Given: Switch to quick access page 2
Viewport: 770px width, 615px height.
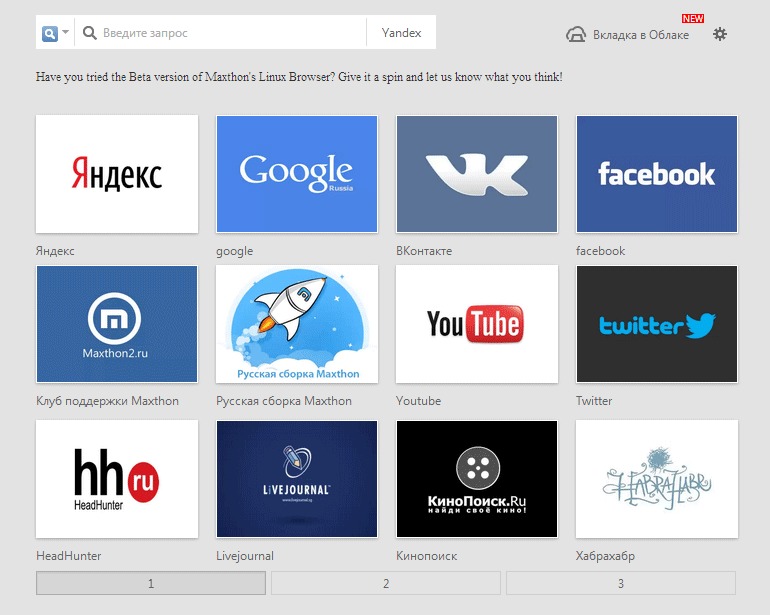Looking at the screenshot, I should [x=386, y=583].
